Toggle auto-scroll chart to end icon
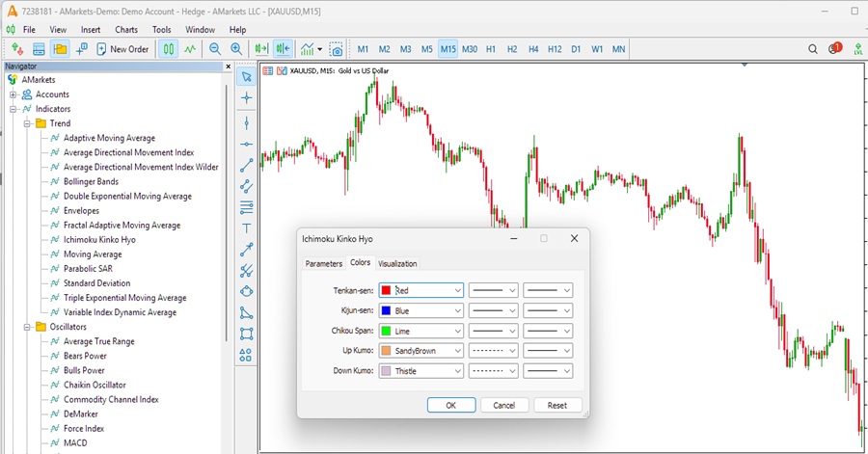868x454 pixels. [261, 49]
